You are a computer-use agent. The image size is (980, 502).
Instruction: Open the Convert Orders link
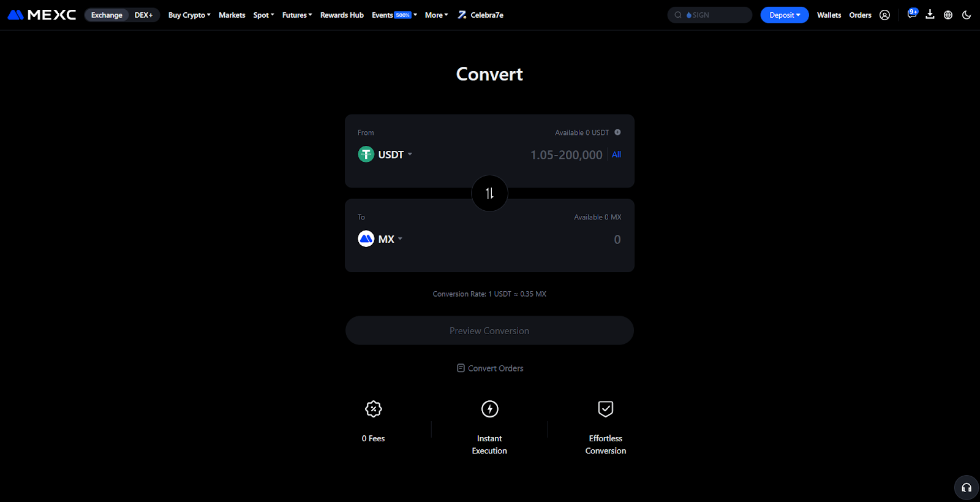490,368
